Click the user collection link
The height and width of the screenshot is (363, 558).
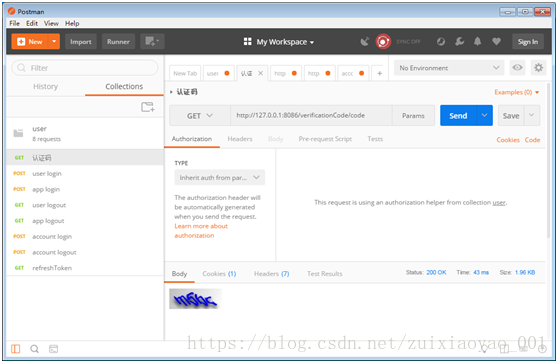click(499, 202)
